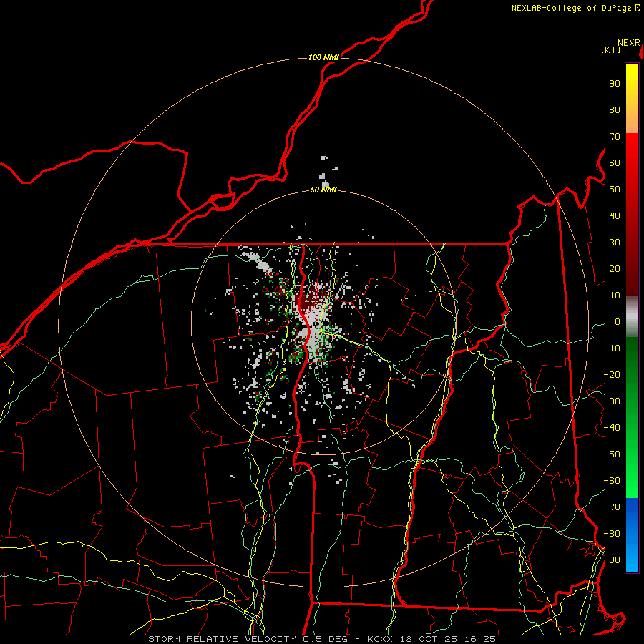
Task: Click the -70 value on velocity scale
Action: pos(612,507)
